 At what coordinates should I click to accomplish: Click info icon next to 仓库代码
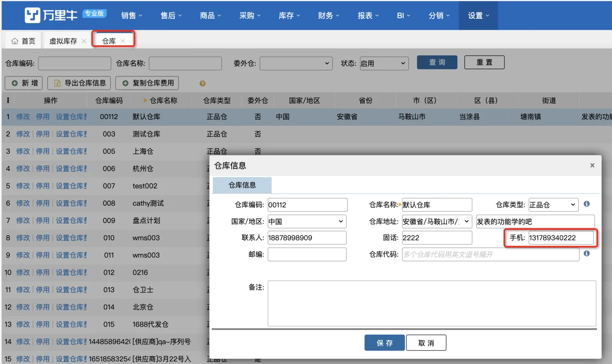tap(587, 253)
